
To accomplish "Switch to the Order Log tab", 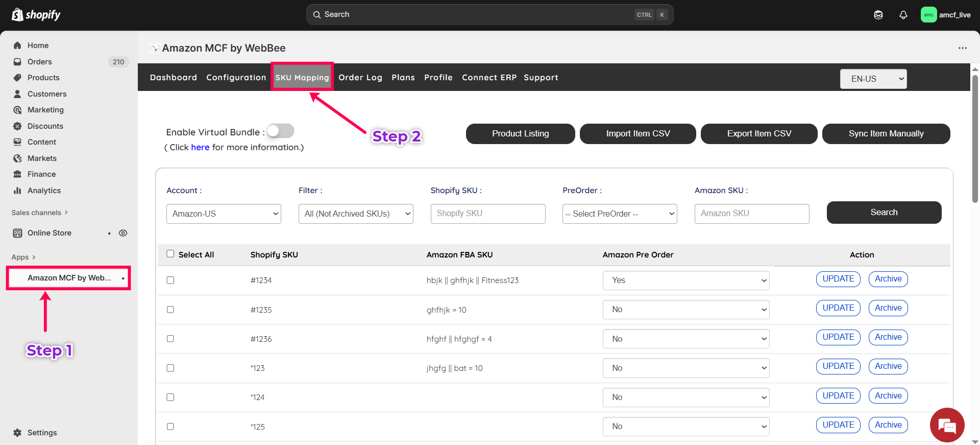I will pos(360,78).
